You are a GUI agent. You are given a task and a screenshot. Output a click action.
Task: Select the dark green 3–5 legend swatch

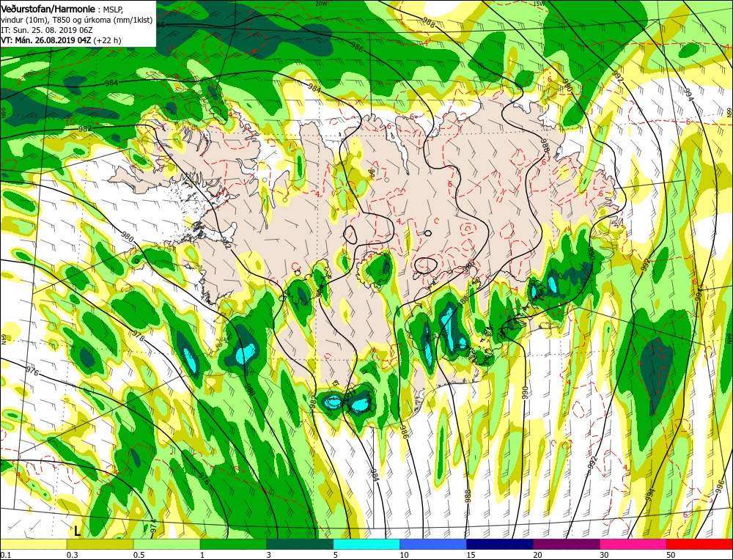click(x=300, y=544)
